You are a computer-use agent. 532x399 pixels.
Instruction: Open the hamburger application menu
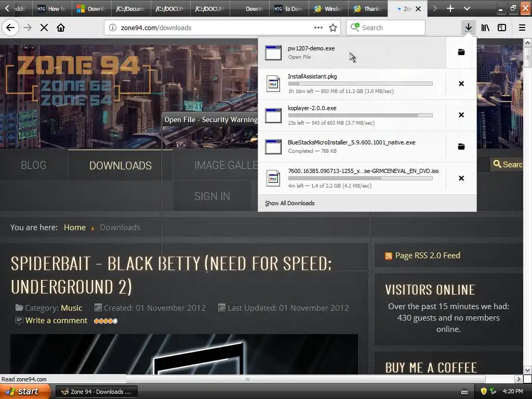[x=522, y=28]
